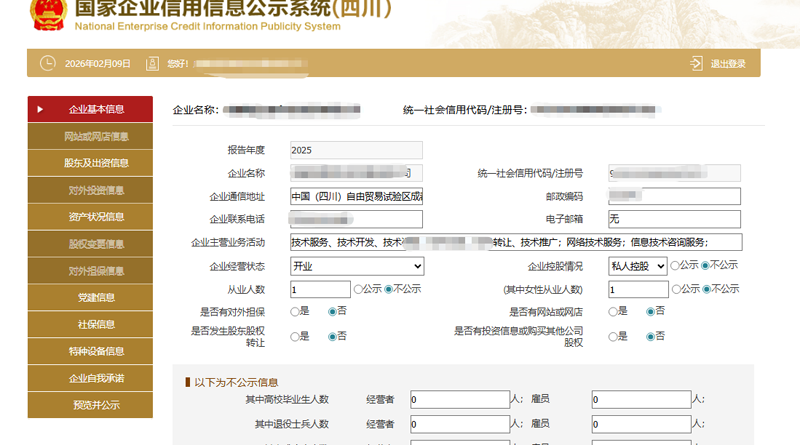The image size is (800, 445).
Task: Click the 企业主营业务活动 text field
Action: point(516,242)
